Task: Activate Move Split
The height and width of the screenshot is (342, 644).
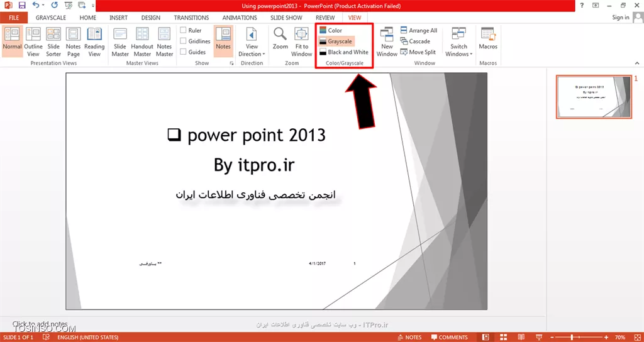Action: coord(418,52)
